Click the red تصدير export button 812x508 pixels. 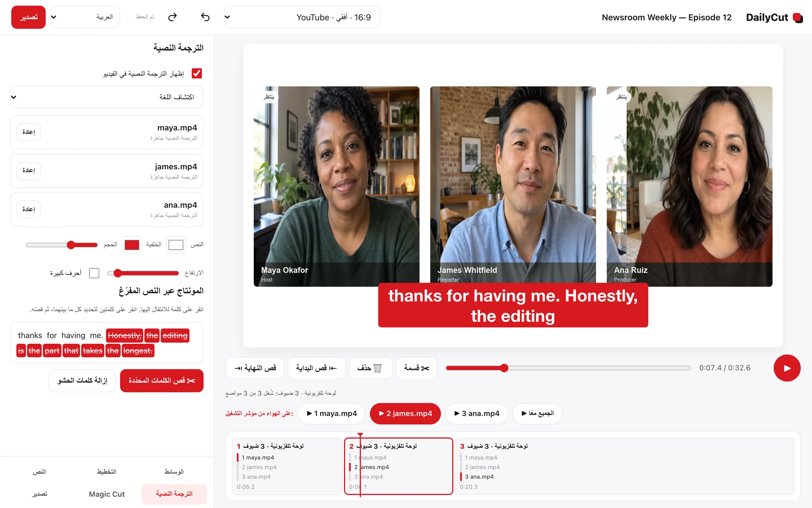(28, 17)
